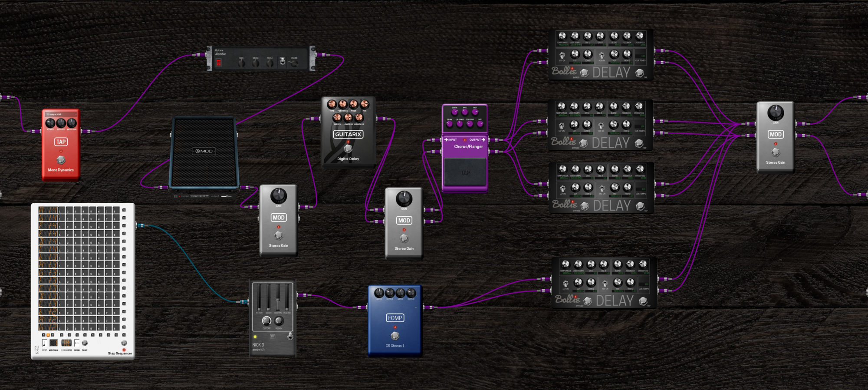The height and width of the screenshot is (390, 868).
Task: Flip the lever switch on NICK D amsynth
Action: (290, 337)
